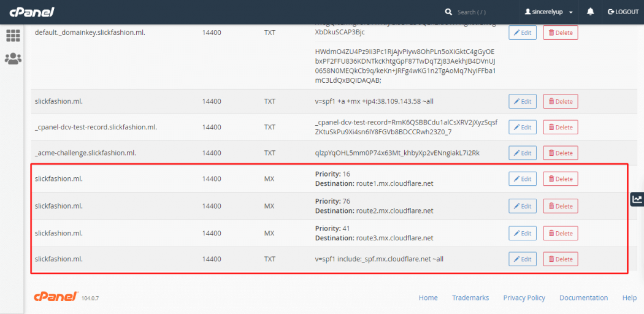Delete the MX record for route3.mx.cloudflare.net

[x=561, y=233]
